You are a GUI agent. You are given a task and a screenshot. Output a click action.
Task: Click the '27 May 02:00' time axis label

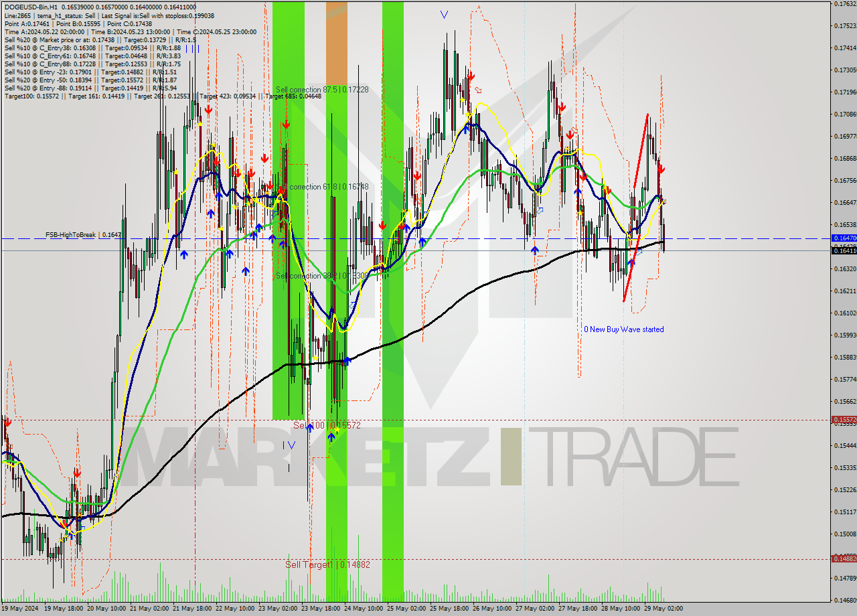click(534, 609)
